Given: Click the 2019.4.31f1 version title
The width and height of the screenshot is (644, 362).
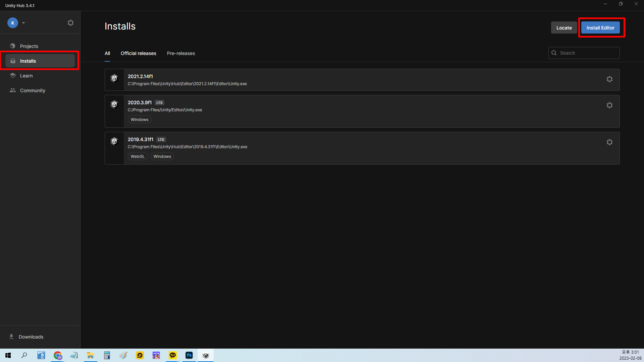Looking at the screenshot, I should coord(141,139).
